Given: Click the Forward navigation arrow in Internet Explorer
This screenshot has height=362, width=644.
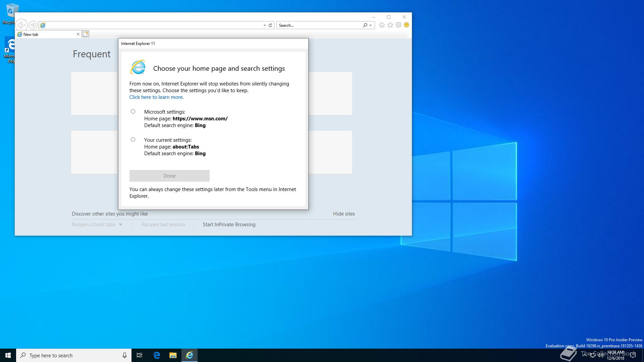Looking at the screenshot, I should [33, 25].
